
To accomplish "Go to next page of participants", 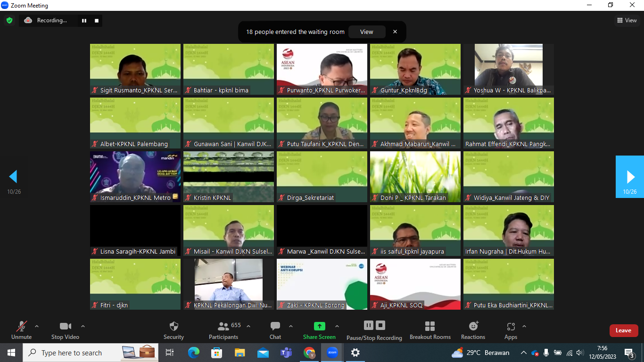I will 630,177.
